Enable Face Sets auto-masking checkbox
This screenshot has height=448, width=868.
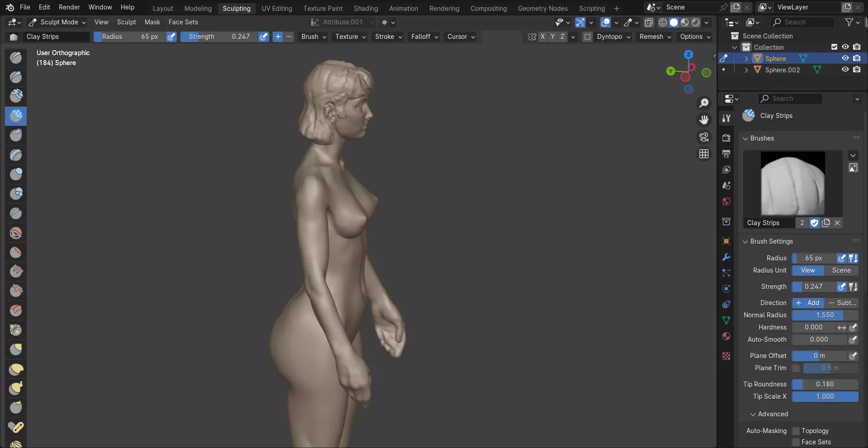796,442
